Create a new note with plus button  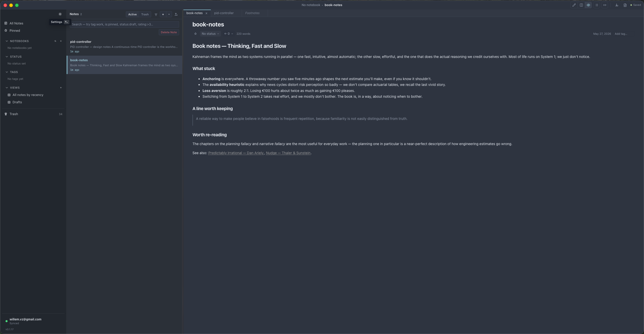point(163,14)
